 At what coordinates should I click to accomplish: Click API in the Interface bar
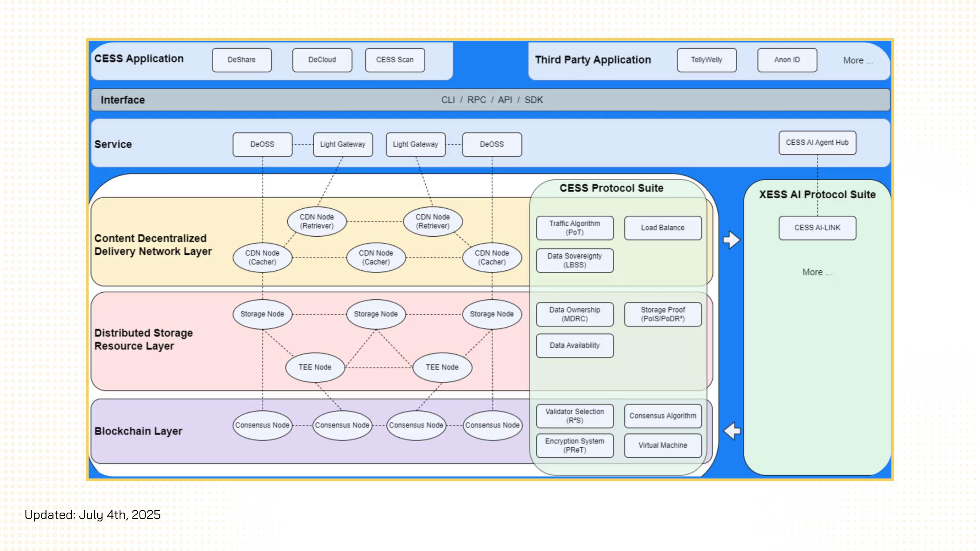tap(505, 100)
